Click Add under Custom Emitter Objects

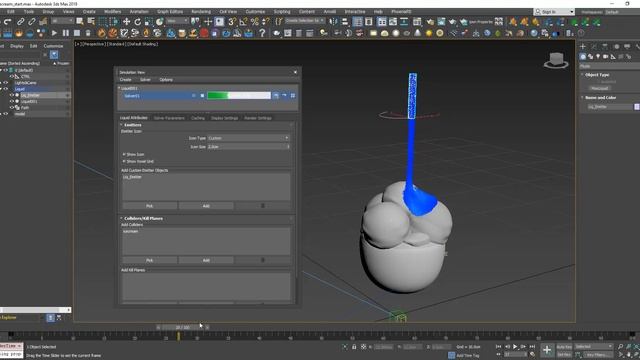tap(206, 206)
